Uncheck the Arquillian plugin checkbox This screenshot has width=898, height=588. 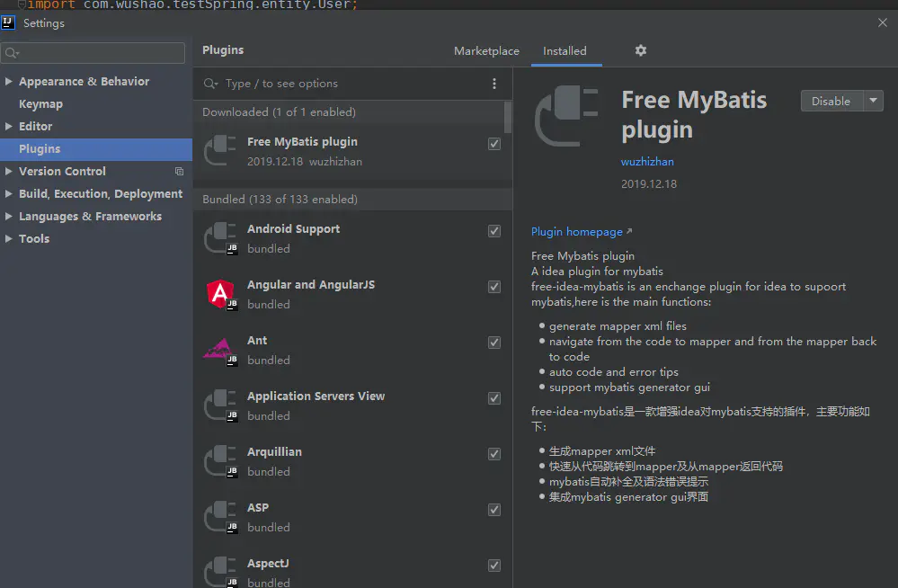(x=494, y=454)
